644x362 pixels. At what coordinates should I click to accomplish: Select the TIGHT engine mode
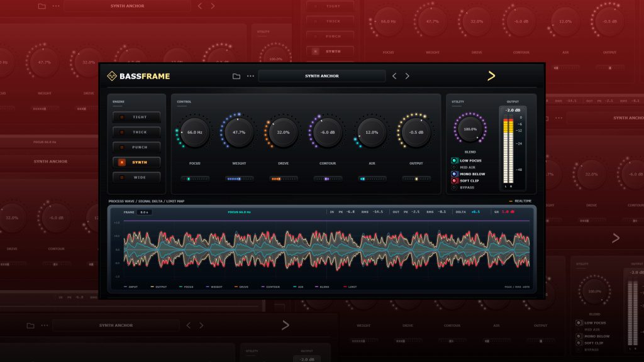click(x=136, y=117)
